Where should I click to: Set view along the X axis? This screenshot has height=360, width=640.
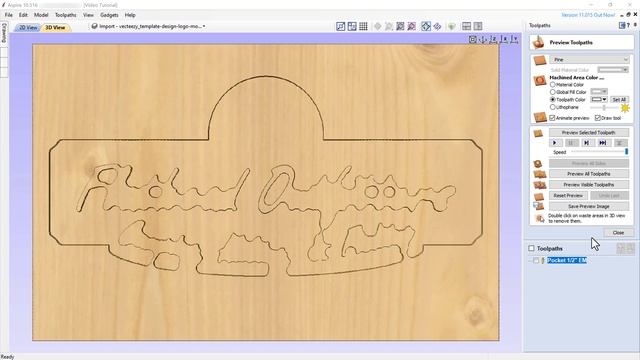[504, 40]
